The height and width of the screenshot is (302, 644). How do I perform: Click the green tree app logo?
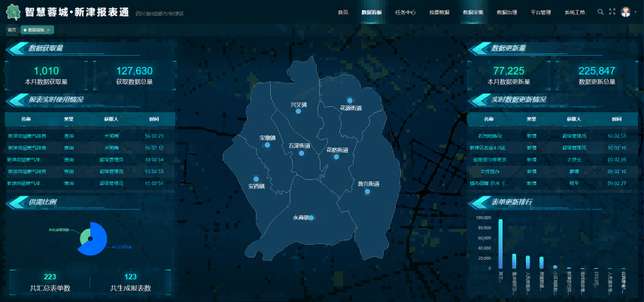(14, 12)
